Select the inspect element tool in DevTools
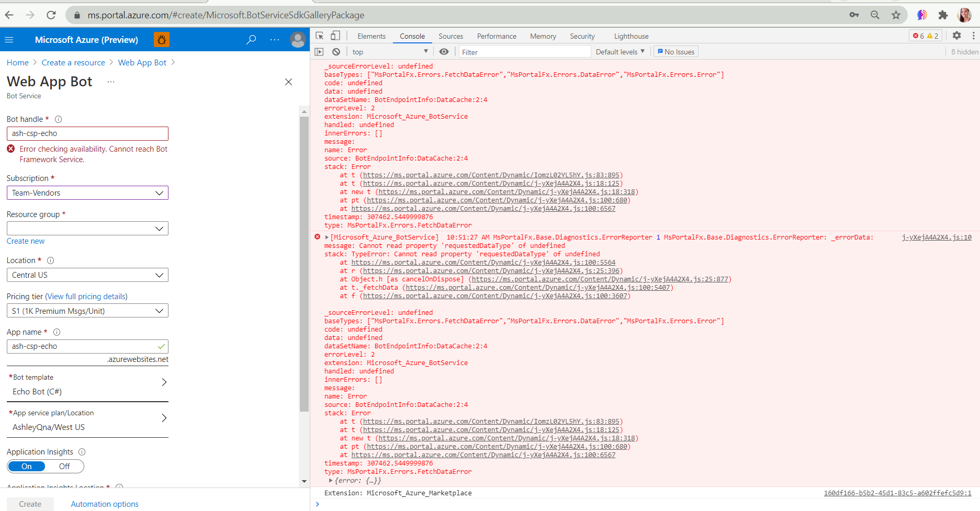Screen dimensions: 980x511 tap(320, 35)
